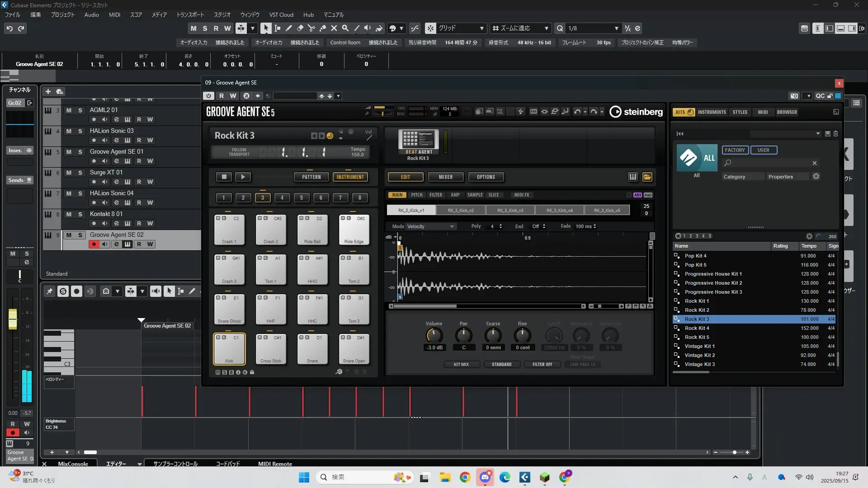Select the Mute X tool
This screenshot has height=488, width=868.
coord(334,28)
